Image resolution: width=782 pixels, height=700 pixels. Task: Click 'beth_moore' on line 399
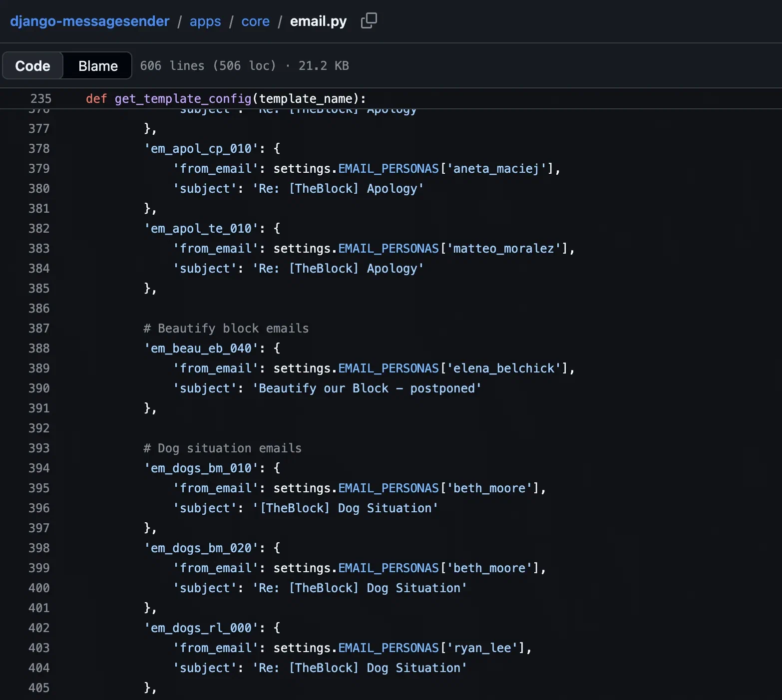[489, 568]
